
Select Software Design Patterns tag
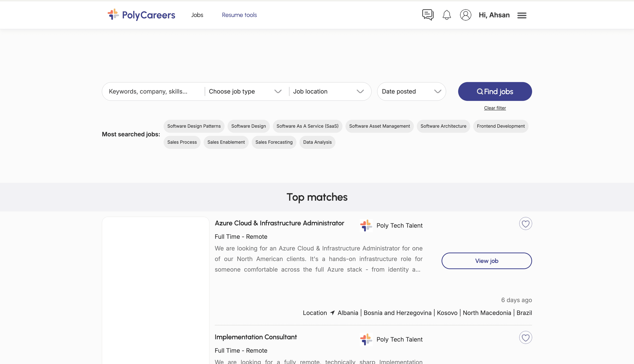194,126
